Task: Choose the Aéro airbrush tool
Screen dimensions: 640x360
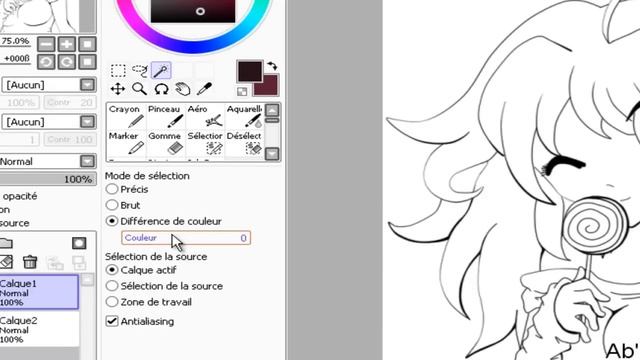Action: point(204,116)
